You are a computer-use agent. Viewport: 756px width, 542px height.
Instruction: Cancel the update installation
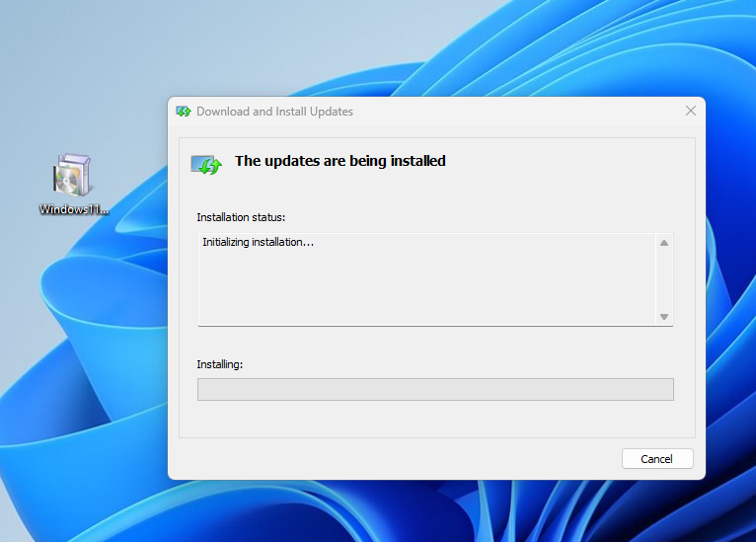pyautogui.click(x=657, y=459)
